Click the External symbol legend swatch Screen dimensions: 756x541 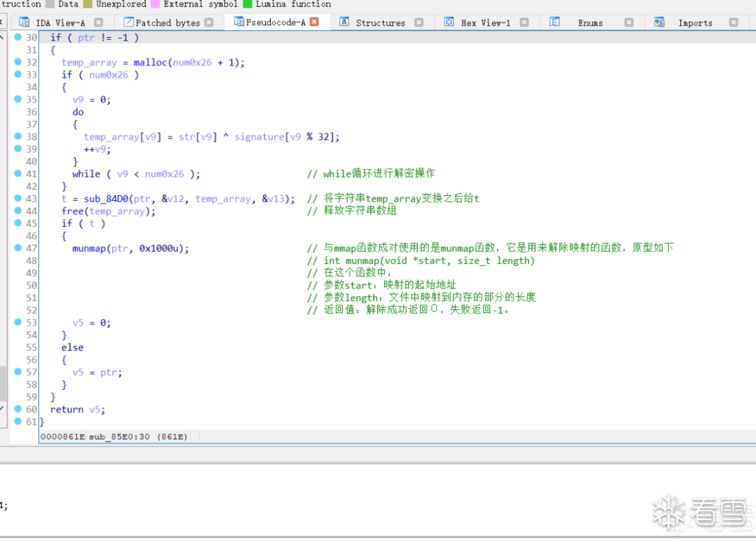pos(155,4)
